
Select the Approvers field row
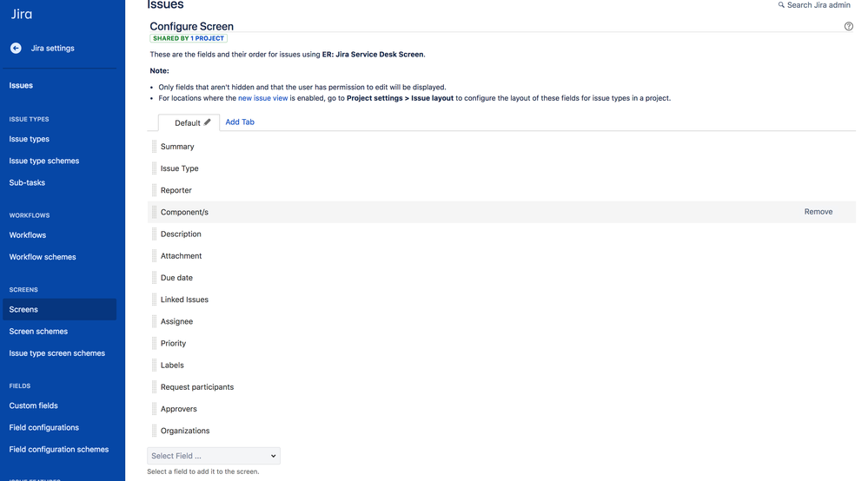click(x=501, y=409)
